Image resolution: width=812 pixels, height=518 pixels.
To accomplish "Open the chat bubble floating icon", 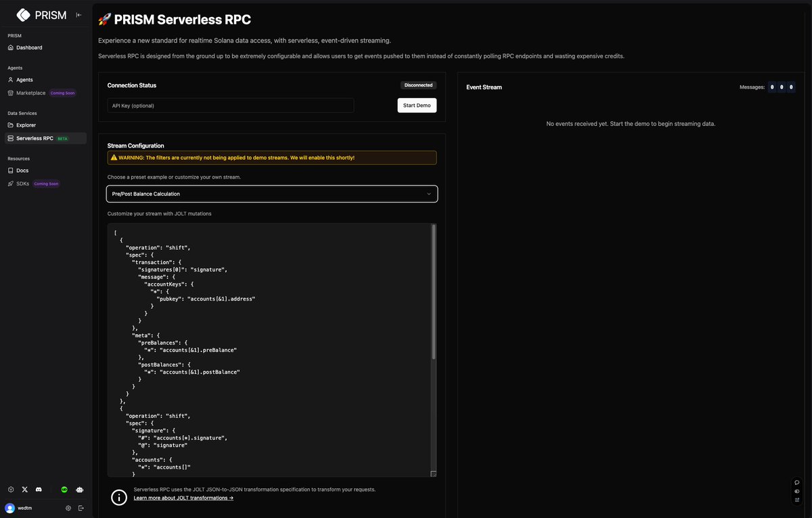I will coord(797,482).
